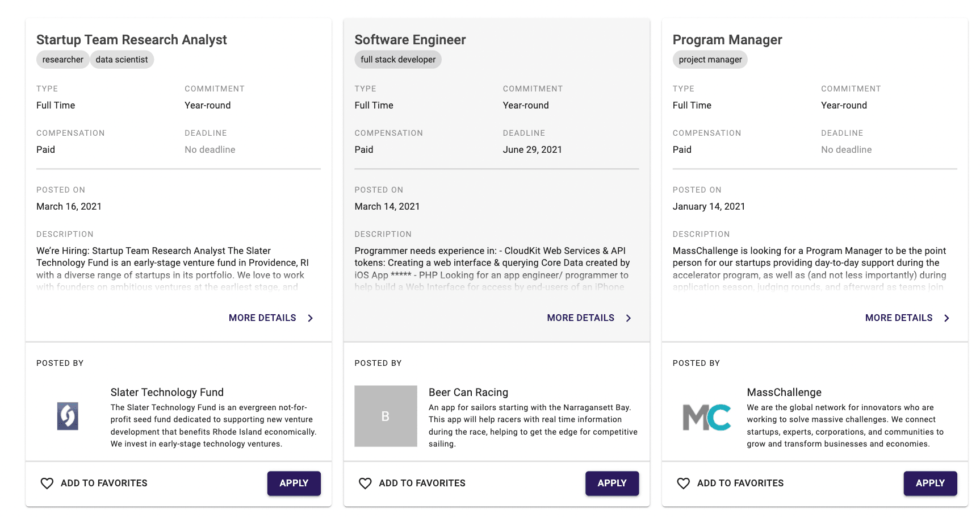Apply to the Software Engineer job
Viewport: 980px width, 517px height.
click(x=612, y=483)
